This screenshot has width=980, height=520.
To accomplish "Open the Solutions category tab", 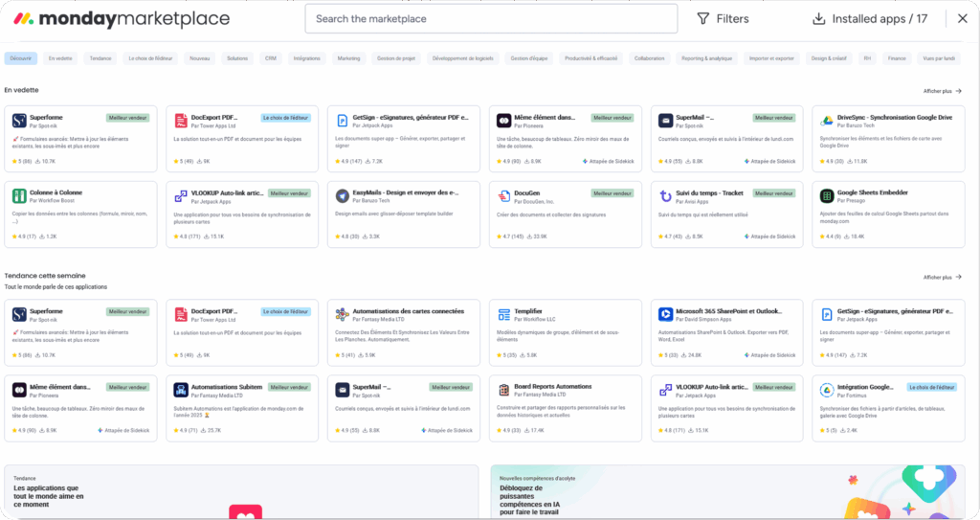I will [237, 58].
